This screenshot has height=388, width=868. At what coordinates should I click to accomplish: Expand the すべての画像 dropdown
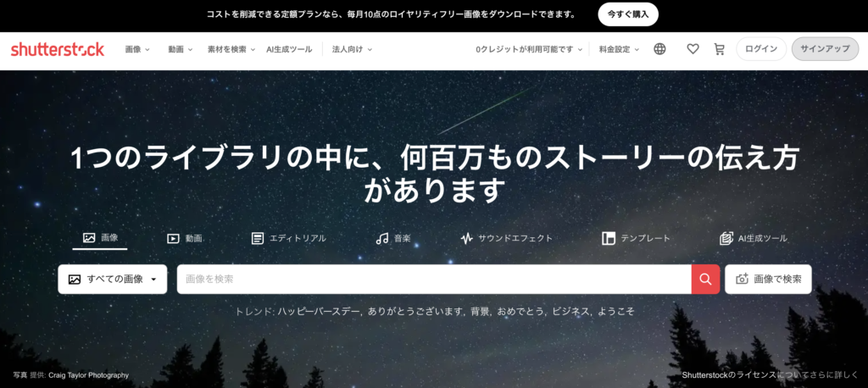tap(113, 279)
